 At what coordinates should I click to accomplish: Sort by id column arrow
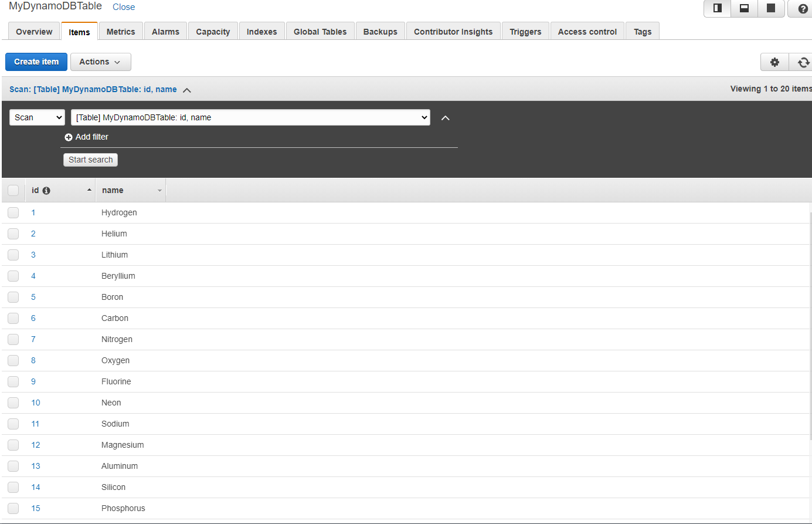coord(89,190)
